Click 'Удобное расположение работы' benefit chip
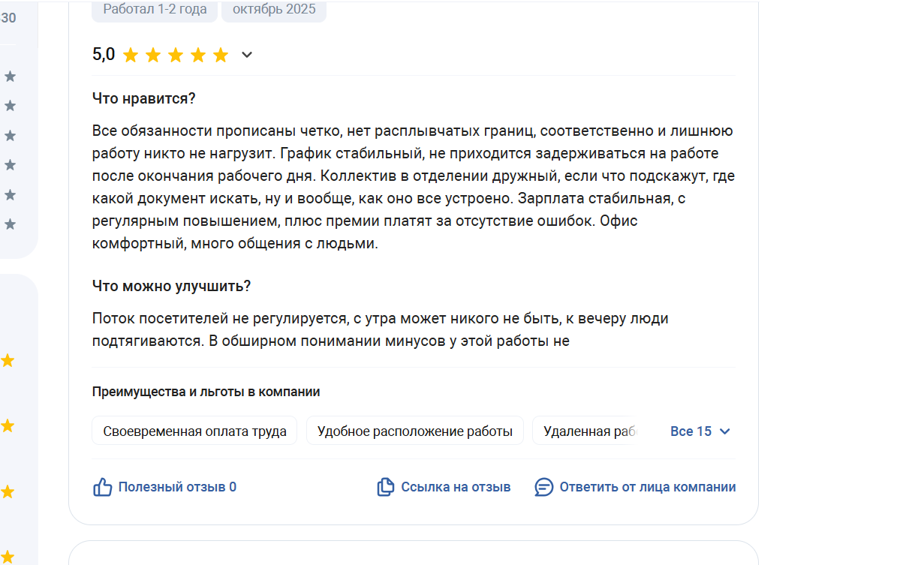Viewport: 924px width, 565px height. [414, 431]
